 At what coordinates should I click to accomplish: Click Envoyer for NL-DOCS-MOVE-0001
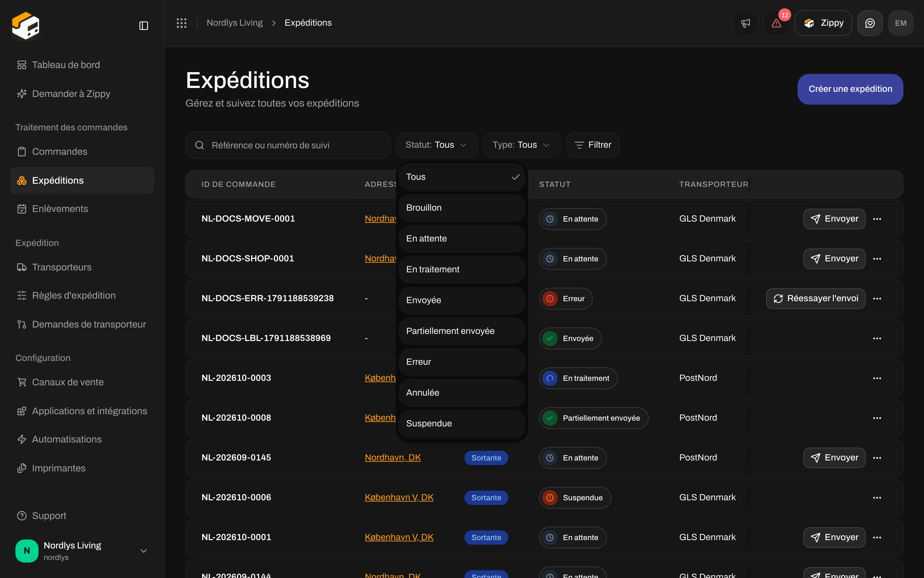pos(834,219)
